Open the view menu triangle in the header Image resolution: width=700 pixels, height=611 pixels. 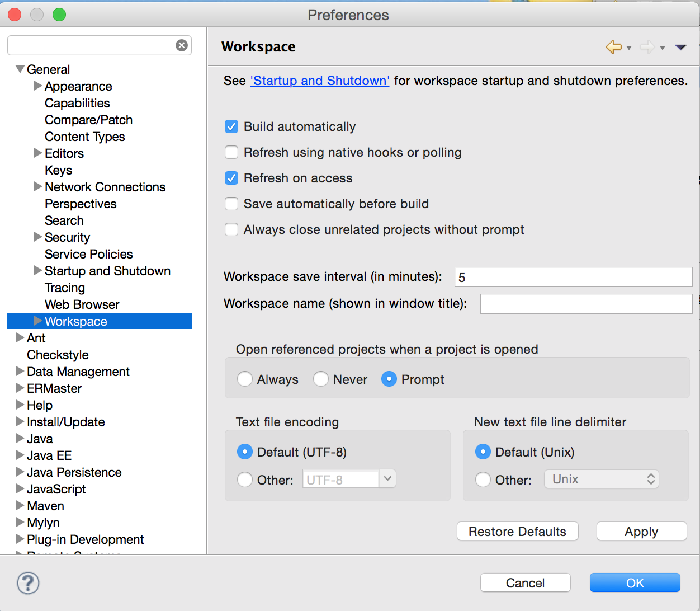tap(680, 48)
